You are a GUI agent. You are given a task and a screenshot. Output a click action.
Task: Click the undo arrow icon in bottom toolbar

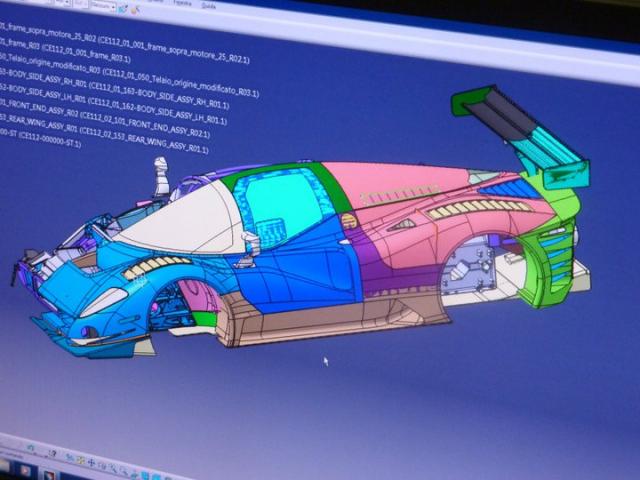click(31, 448)
